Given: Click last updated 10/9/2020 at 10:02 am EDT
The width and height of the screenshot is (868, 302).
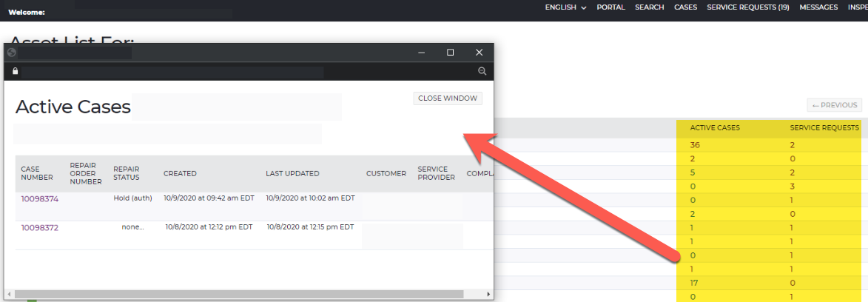Looking at the screenshot, I should (310, 198).
